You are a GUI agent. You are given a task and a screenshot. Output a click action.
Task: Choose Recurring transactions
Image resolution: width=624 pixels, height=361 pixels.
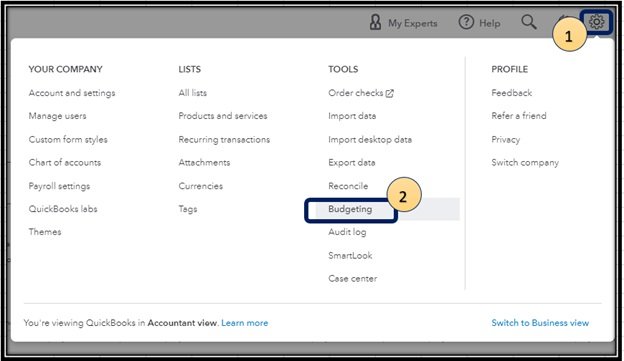(224, 139)
